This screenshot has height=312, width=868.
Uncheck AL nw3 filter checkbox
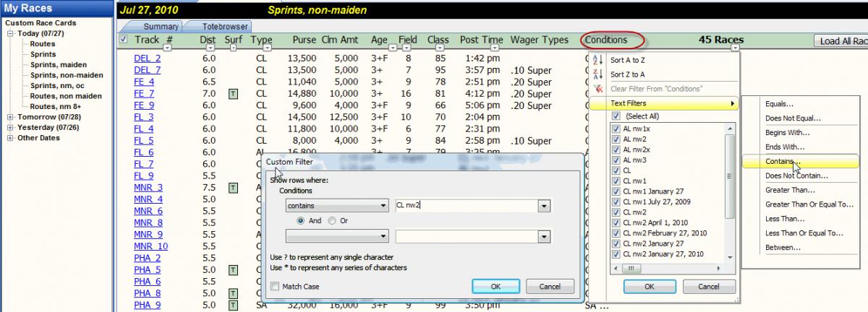coord(616,160)
